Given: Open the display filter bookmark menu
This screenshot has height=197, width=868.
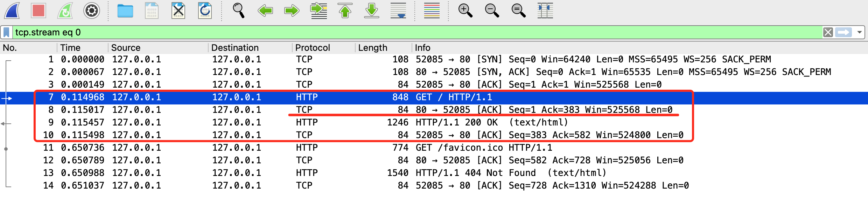Looking at the screenshot, I should pos(6,33).
